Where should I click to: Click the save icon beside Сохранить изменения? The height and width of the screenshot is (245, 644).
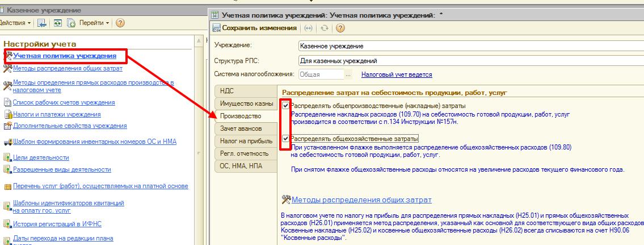pos(216,28)
